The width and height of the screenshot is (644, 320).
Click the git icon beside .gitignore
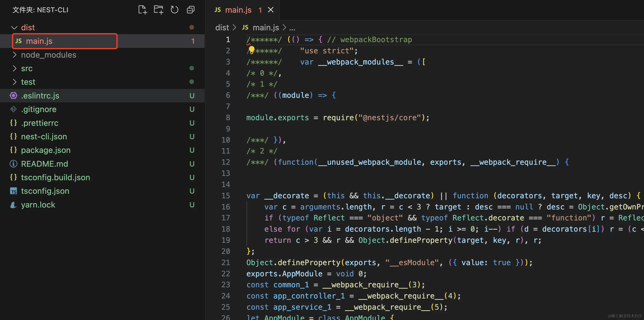point(14,109)
